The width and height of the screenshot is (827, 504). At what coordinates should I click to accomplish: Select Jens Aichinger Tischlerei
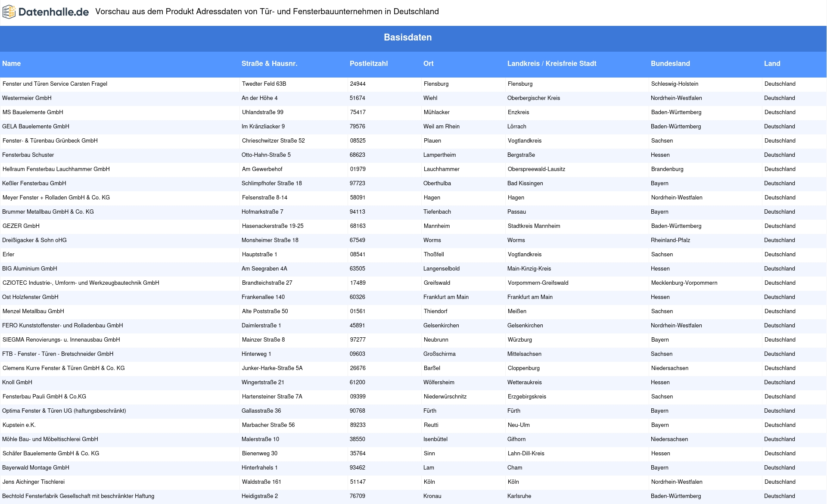click(x=34, y=482)
